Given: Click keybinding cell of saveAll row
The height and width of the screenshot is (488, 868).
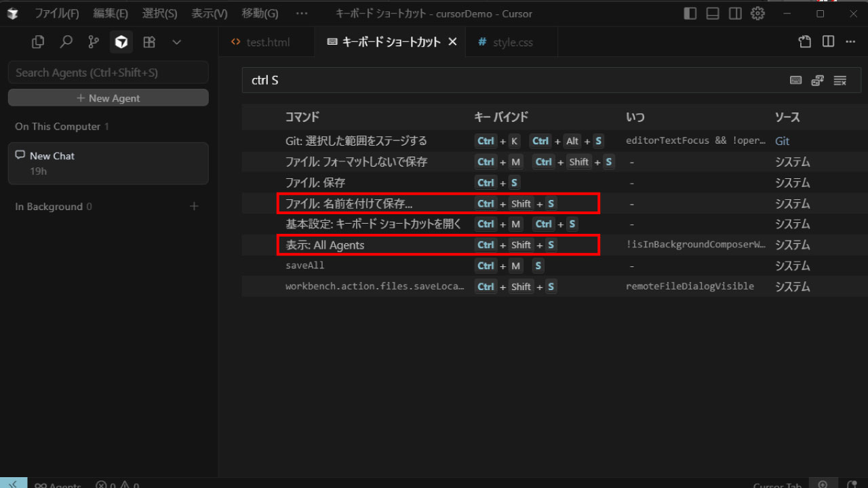Looking at the screenshot, I should point(510,266).
